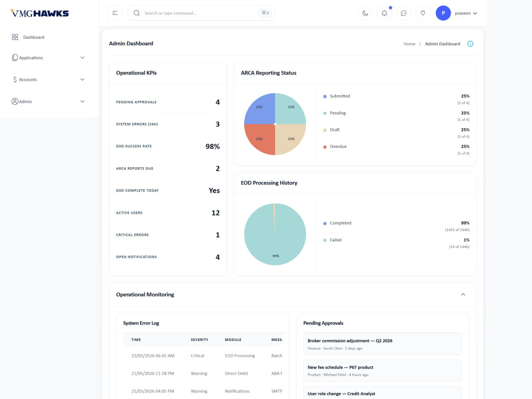The width and height of the screenshot is (532, 399).
Task: Open the Dashboard grid icon
Action: pyautogui.click(x=15, y=37)
